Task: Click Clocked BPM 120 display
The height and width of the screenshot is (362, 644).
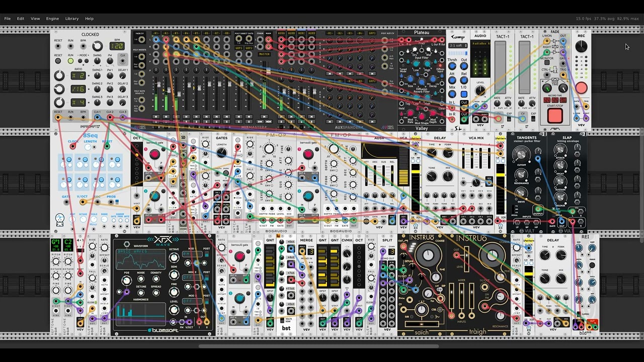Action: 117,46
